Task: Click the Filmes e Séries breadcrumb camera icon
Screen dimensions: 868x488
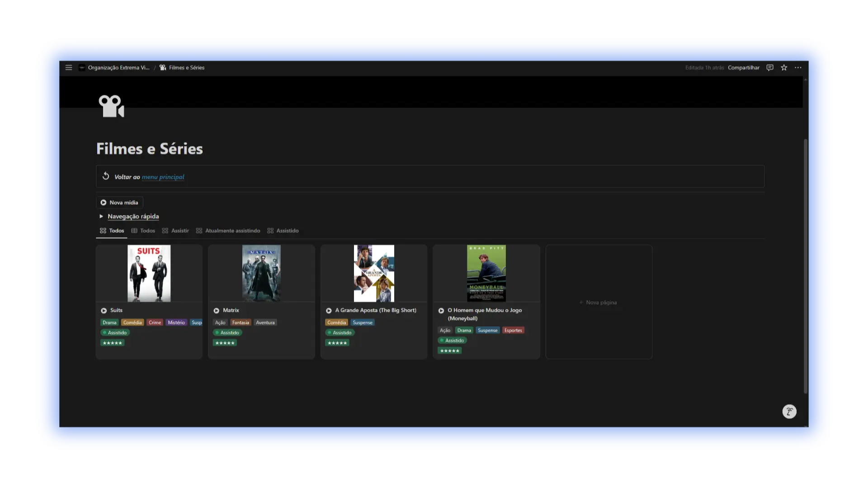Action: [x=163, y=67]
